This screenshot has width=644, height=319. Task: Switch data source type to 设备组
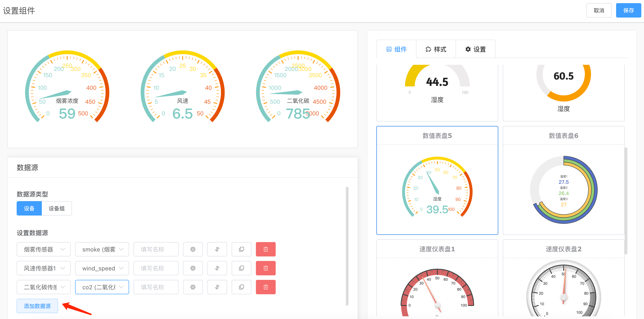(x=56, y=208)
